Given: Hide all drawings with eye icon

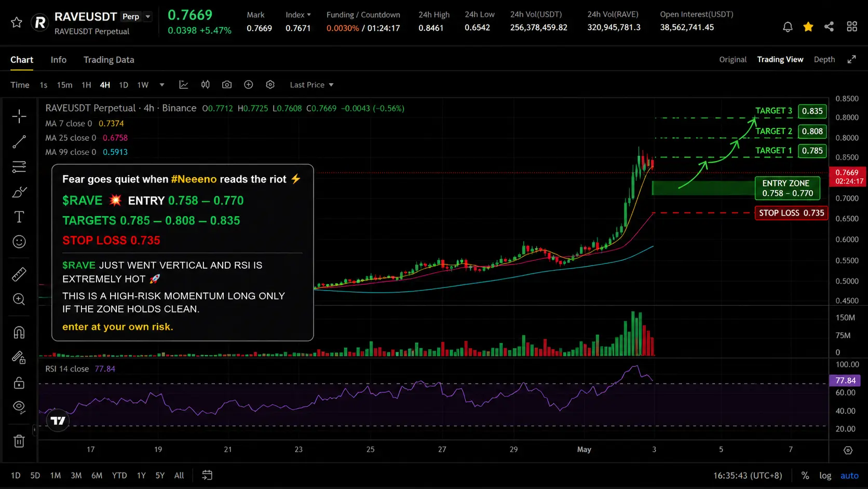Looking at the screenshot, I should tap(19, 407).
